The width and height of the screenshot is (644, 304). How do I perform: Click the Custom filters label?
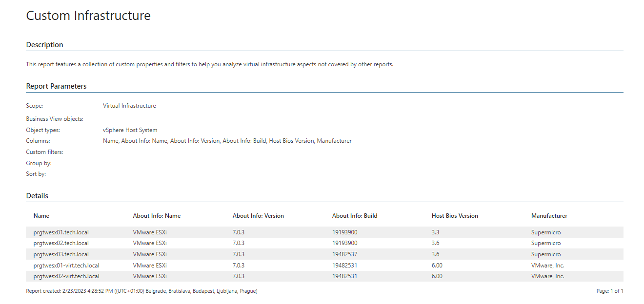[x=44, y=152]
